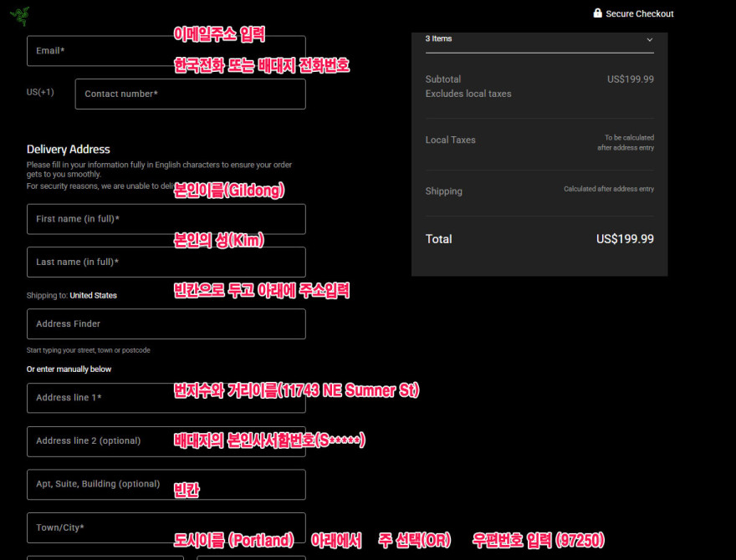This screenshot has height=560, width=736.
Task: Expand the 3 Items order summary chevron
Action: (650, 39)
